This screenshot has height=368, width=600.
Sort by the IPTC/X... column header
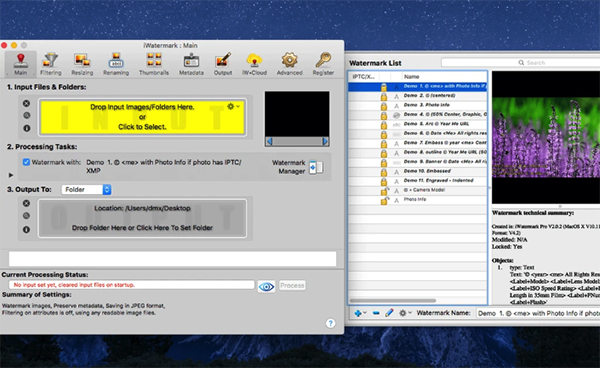(x=364, y=77)
